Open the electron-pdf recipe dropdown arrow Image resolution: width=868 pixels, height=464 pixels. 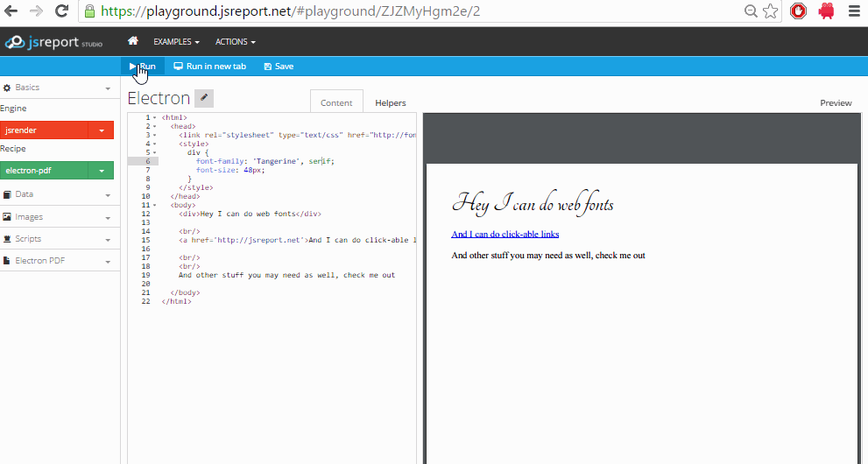click(x=102, y=171)
